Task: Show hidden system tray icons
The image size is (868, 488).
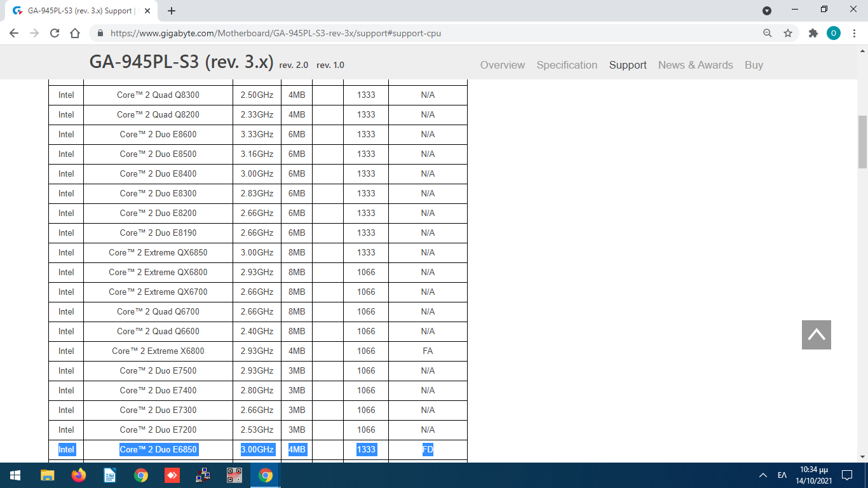Action: click(x=763, y=475)
